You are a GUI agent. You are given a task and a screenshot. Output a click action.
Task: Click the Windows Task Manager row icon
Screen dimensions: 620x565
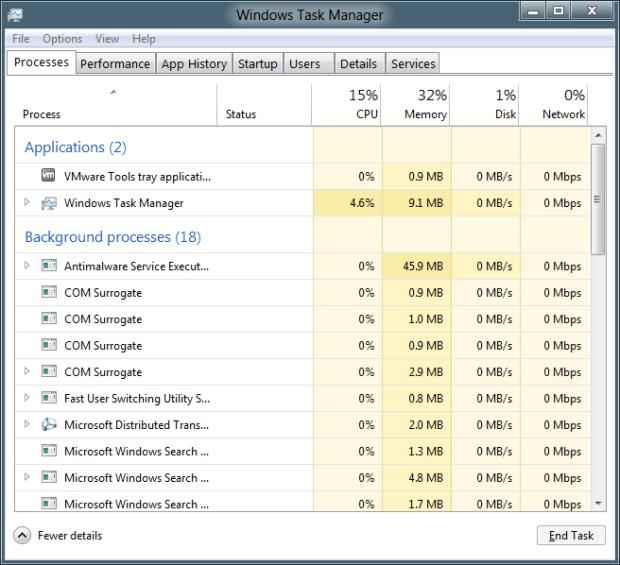click(49, 203)
